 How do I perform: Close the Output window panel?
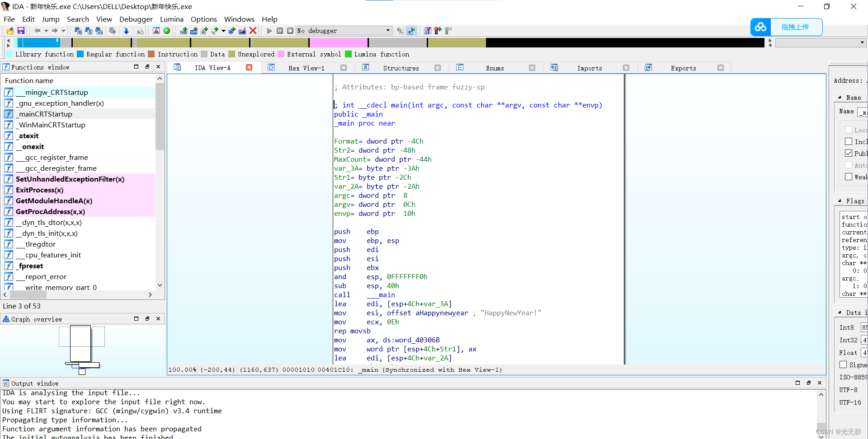[x=820, y=383]
